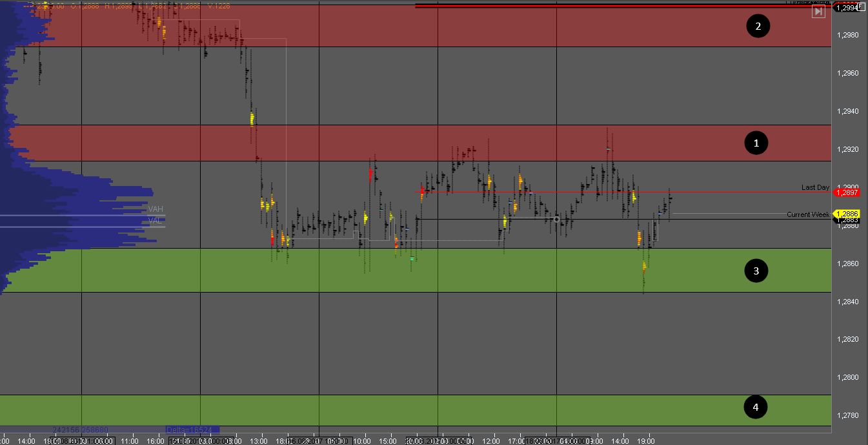Click the 1,2940 level on price axis
The width and height of the screenshot is (868, 445).
[x=849, y=111]
